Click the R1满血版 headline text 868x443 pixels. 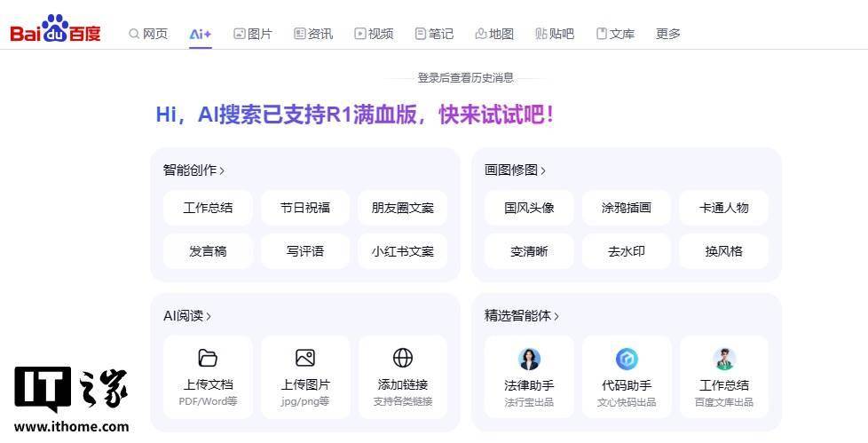[x=371, y=115]
